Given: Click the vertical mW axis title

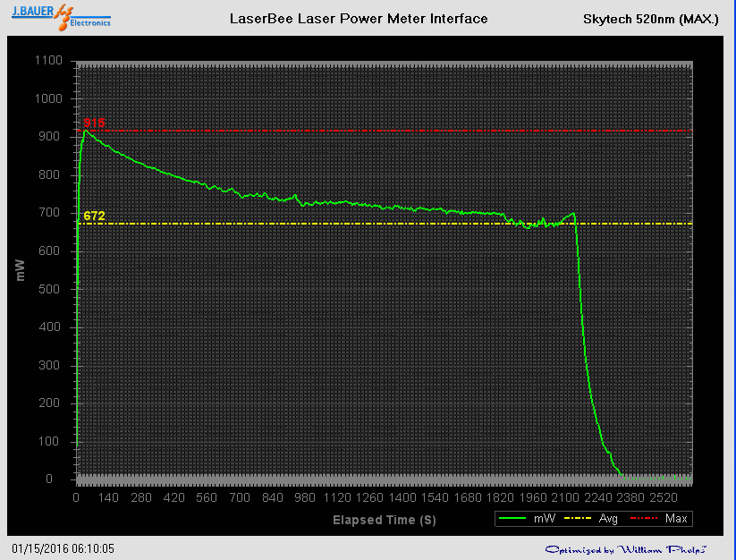Looking at the screenshot, I should click(21, 270).
